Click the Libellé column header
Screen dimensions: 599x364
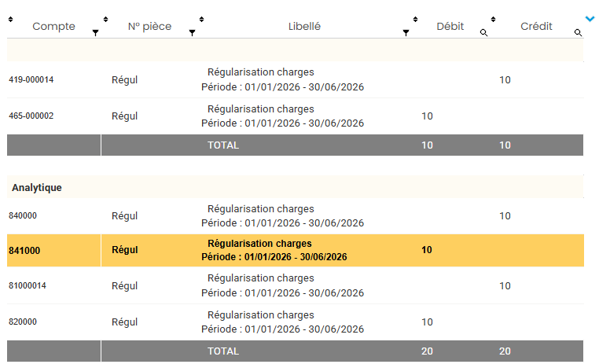pyautogui.click(x=304, y=27)
